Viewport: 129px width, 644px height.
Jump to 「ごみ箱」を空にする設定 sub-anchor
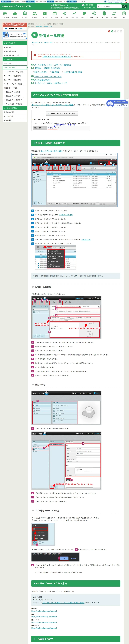pyautogui.click(x=73, y=72)
